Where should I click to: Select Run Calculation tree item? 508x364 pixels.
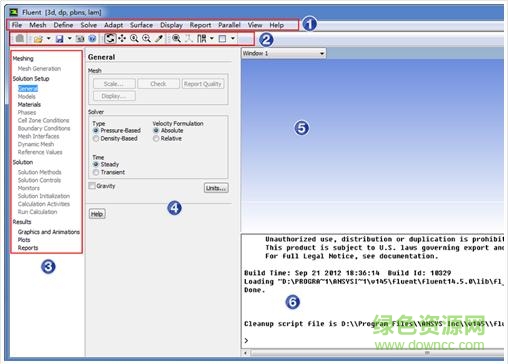[x=38, y=212]
